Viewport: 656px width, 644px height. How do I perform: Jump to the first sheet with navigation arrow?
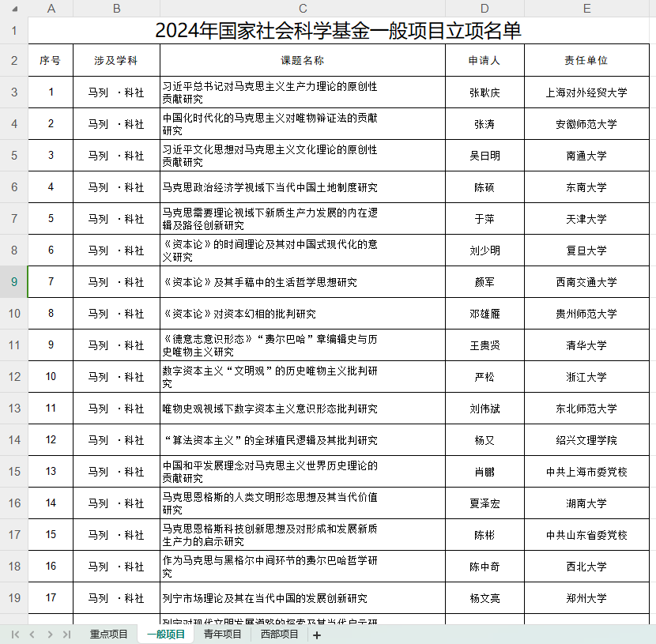click(16, 635)
